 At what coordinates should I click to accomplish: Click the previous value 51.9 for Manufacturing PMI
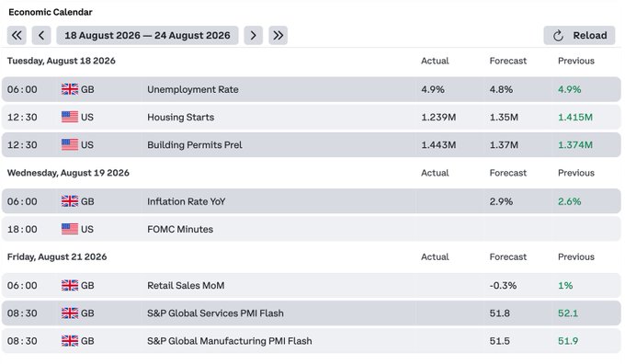click(x=568, y=341)
